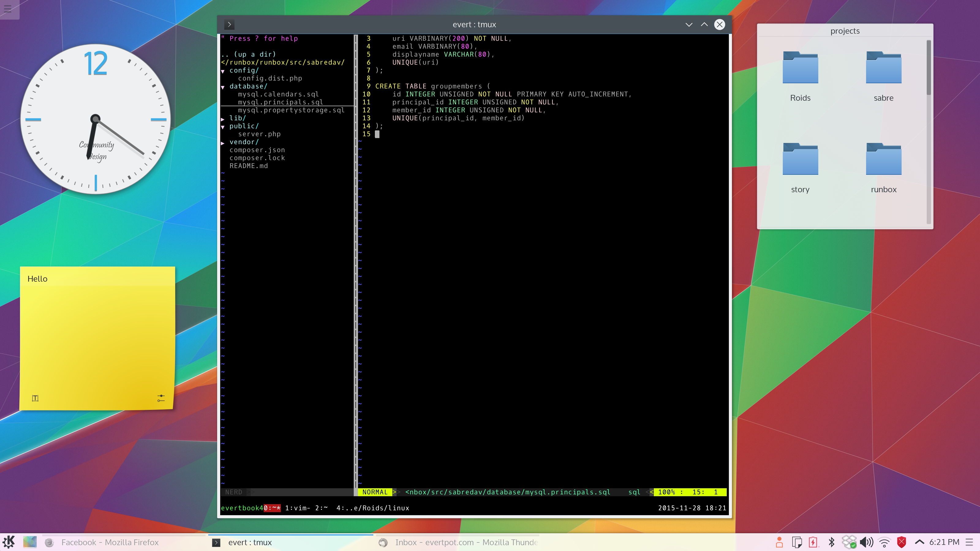Open the orange user status tray icon
Screen dimensions: 980x551
click(x=779, y=542)
